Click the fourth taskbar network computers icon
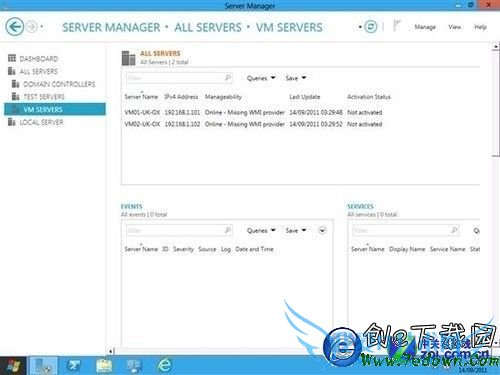This screenshot has width=500, height=375. (x=135, y=366)
